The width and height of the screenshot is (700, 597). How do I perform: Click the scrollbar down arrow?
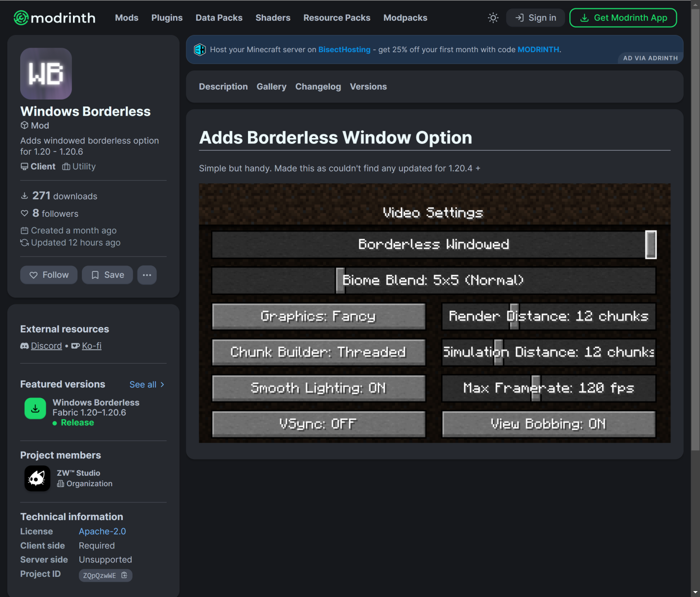(x=695, y=592)
